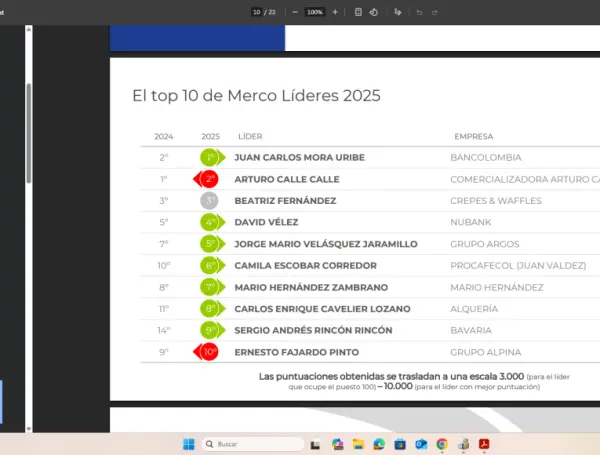Image resolution: width=600 pixels, height=455 pixels.
Task: Click the footnote starting Las puntuaciones obtenidas
Action: point(414,382)
